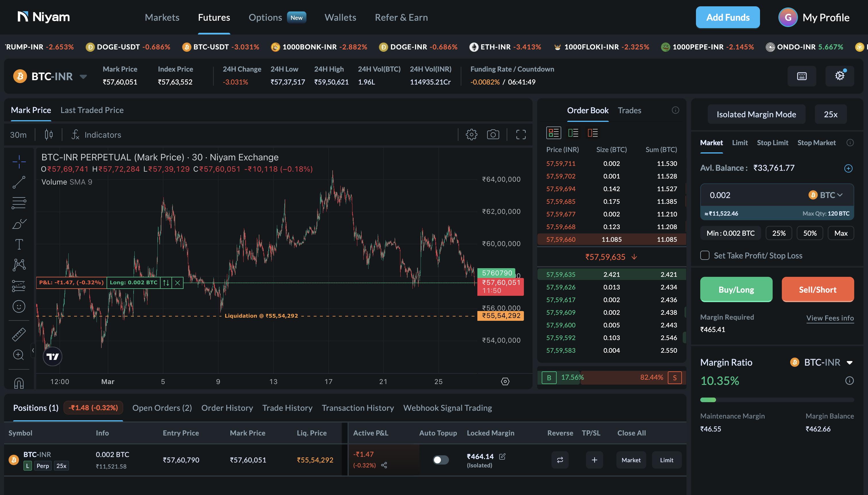Screen dimensions: 868x495
Task: Select the Limit order tab
Action: tap(740, 143)
